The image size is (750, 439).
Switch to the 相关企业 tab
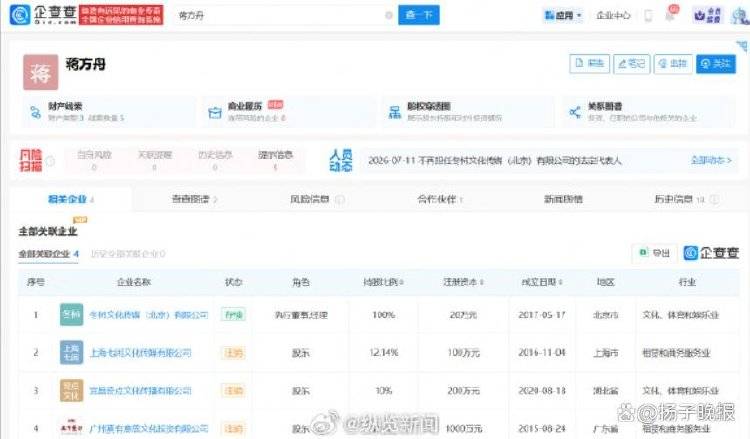point(71,199)
